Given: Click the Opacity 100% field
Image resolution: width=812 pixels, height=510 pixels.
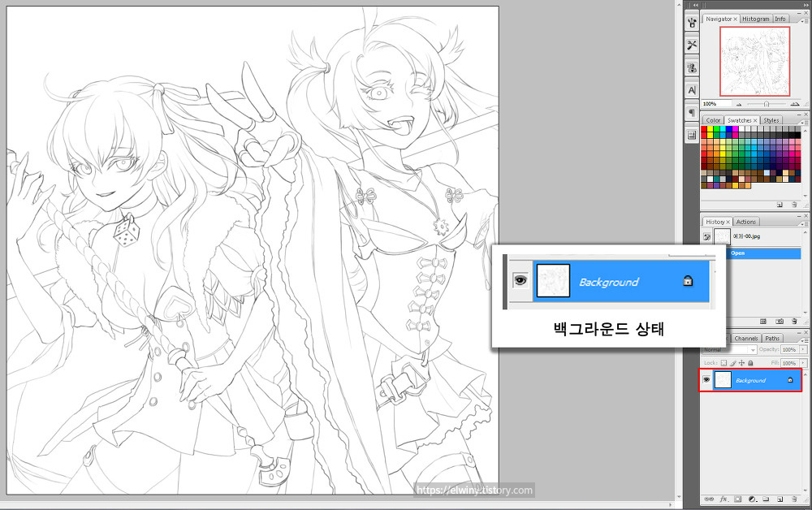Looking at the screenshot, I should click(x=790, y=349).
